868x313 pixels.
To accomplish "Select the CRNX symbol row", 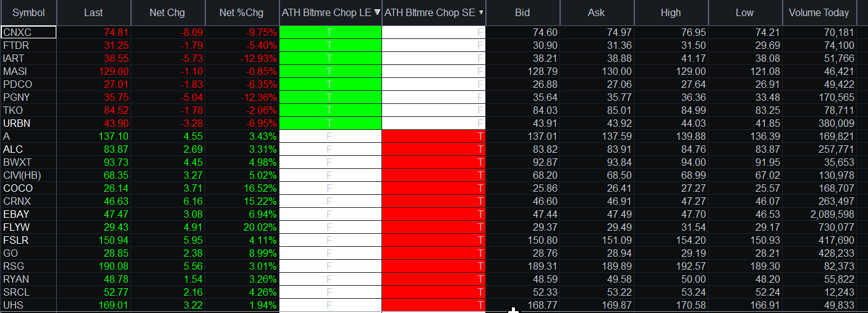I will click(x=28, y=201).
